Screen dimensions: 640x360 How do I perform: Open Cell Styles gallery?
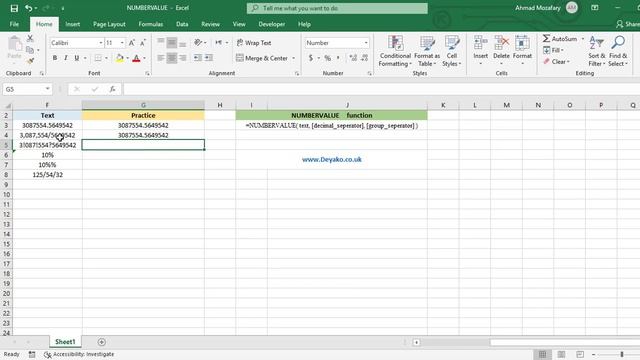(x=452, y=51)
